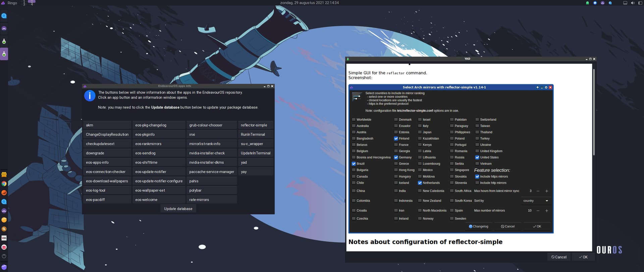Increase Max hours from latest mirror sync
644x272 pixels.
click(x=547, y=191)
